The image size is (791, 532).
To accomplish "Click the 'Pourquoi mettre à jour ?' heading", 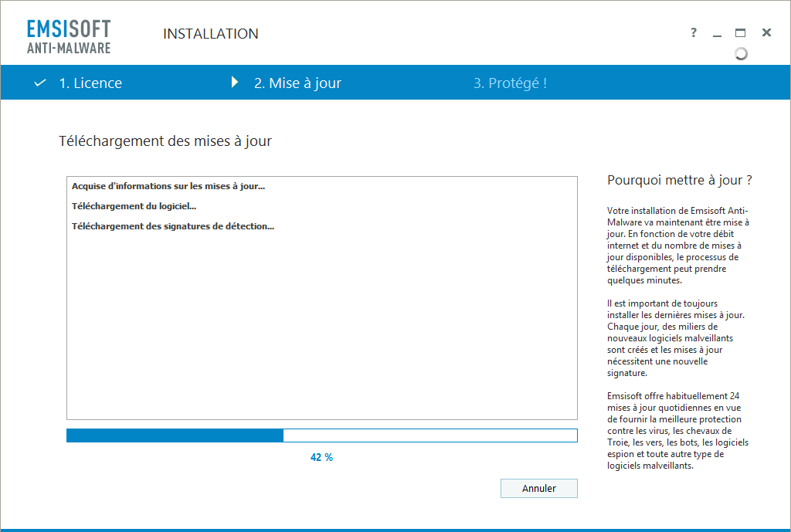I will (x=680, y=181).
